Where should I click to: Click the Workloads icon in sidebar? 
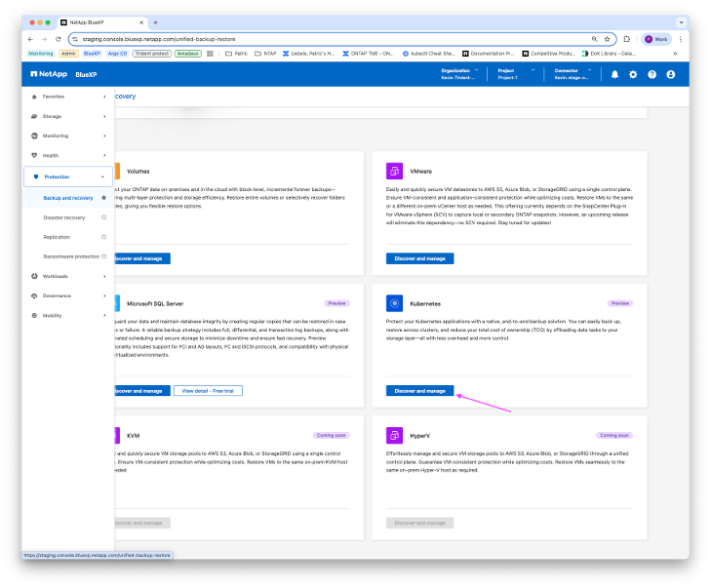[34, 276]
